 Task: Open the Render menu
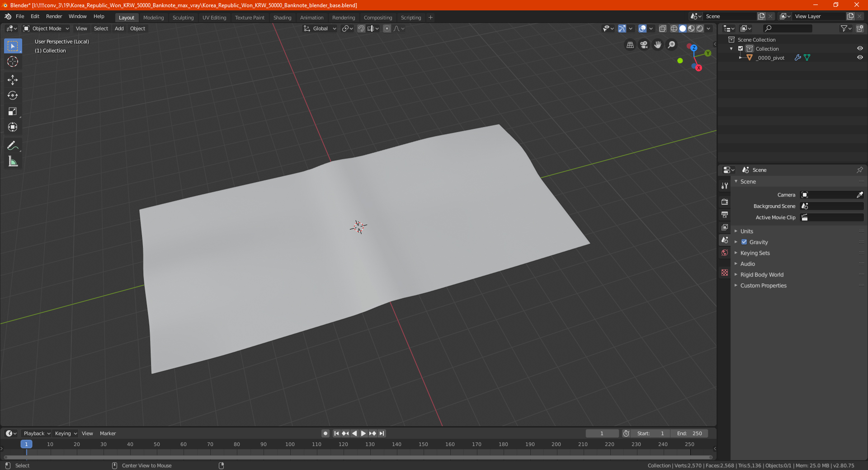pyautogui.click(x=54, y=16)
